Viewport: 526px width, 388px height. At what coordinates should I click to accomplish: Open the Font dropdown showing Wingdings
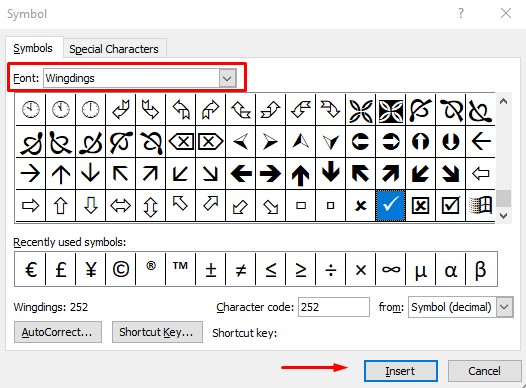tap(227, 78)
